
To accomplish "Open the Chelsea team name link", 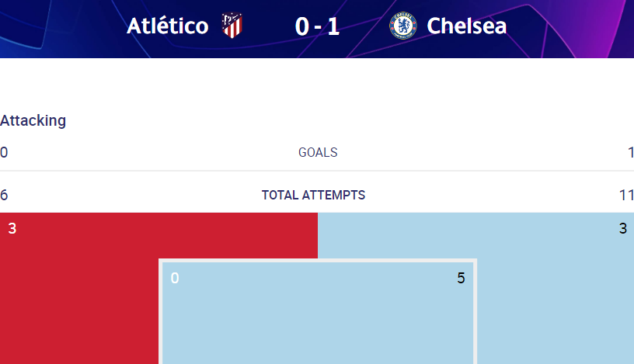I will [467, 26].
